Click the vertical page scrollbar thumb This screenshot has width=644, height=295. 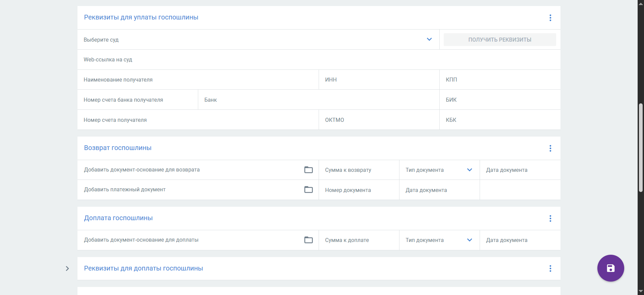click(641, 148)
